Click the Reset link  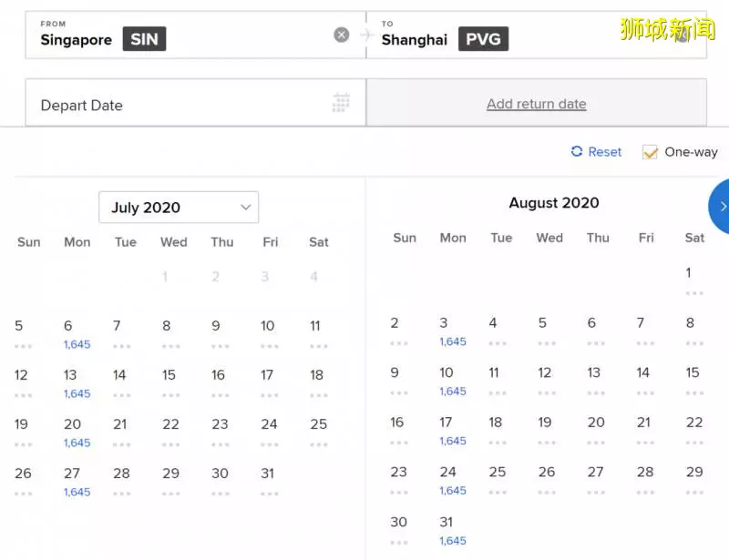pos(604,152)
